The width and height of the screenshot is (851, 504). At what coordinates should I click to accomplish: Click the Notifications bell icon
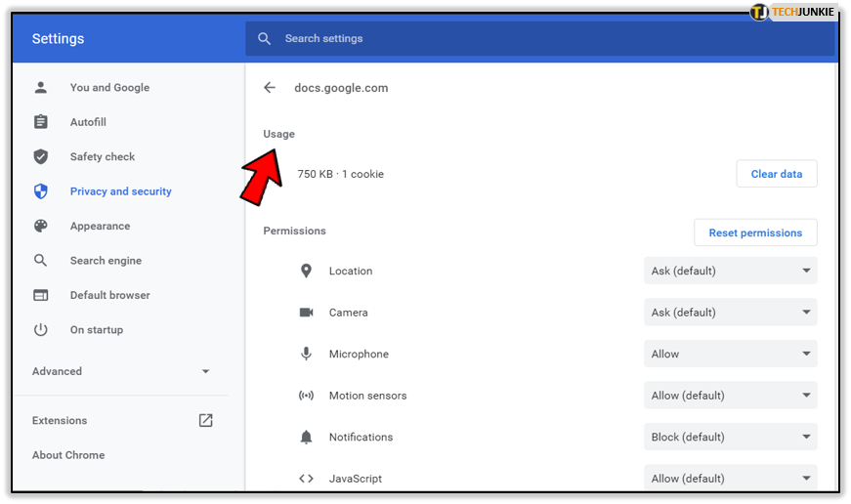pos(306,437)
